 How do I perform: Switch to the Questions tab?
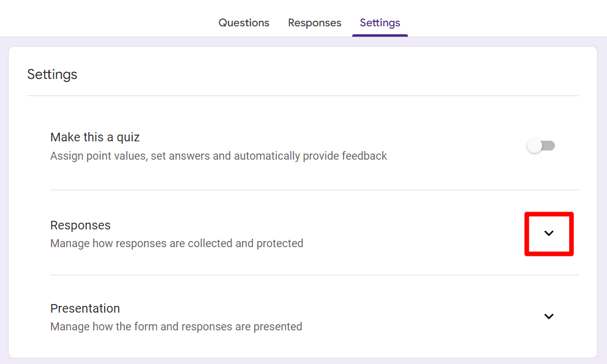point(244,23)
